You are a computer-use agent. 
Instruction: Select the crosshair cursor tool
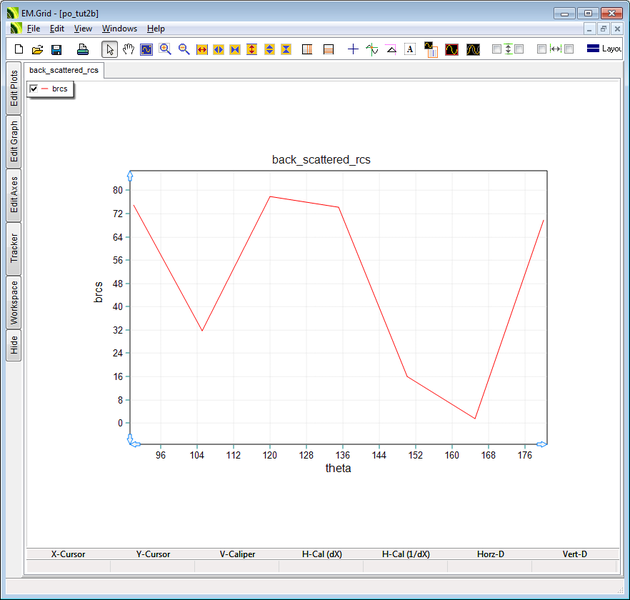[353, 49]
